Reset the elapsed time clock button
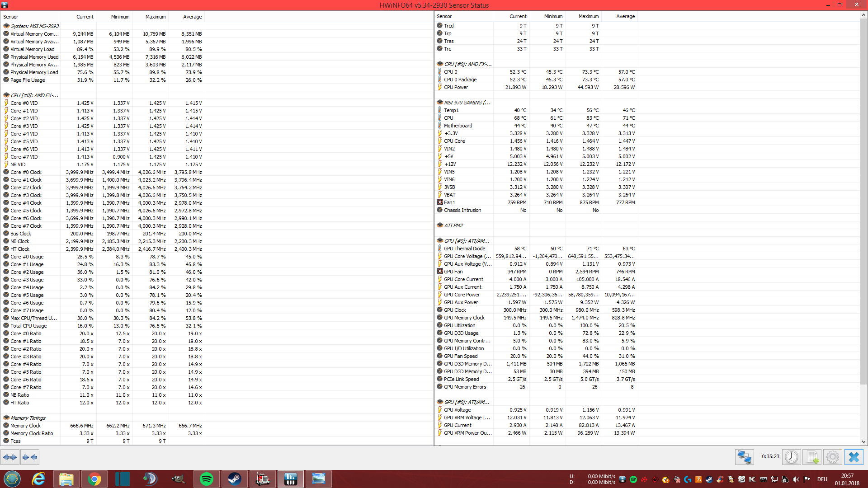Screen dimensions: 868x488 792,457
